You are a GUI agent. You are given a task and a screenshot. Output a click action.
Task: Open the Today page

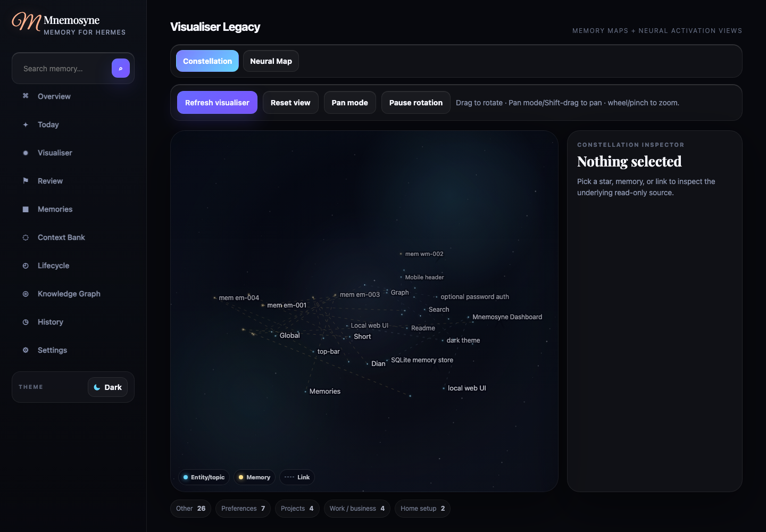[x=73, y=124]
